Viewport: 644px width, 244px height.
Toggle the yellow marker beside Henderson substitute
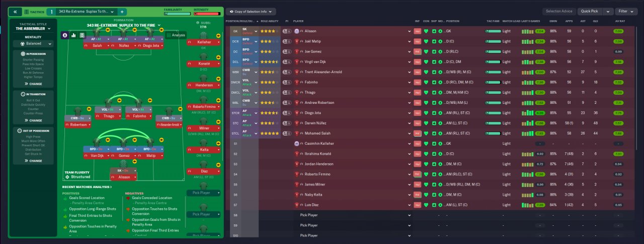[219, 78]
